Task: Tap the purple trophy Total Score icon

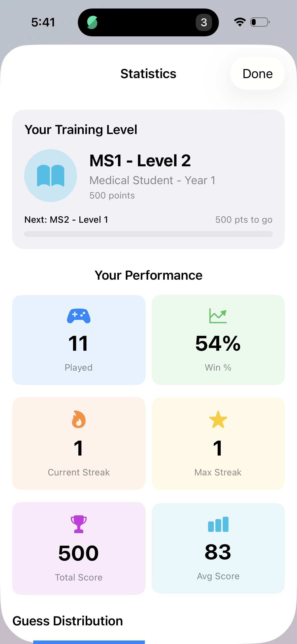Action: (79, 524)
